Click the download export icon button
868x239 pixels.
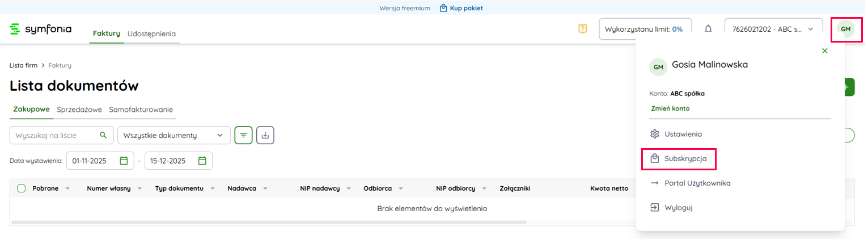[265, 135]
